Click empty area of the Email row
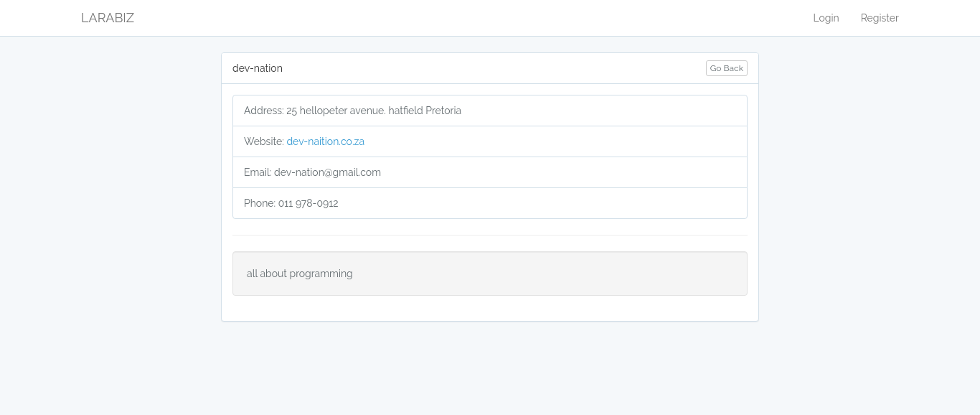 [x=574, y=172]
